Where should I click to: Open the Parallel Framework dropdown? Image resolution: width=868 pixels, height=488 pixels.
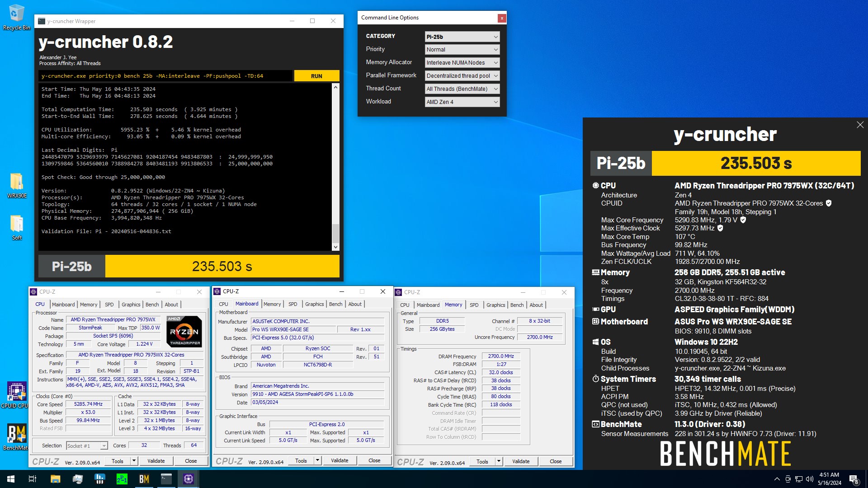[x=462, y=76]
